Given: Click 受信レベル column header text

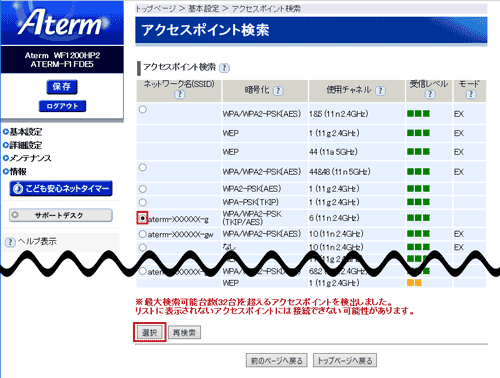Looking at the screenshot, I should coord(429,84).
